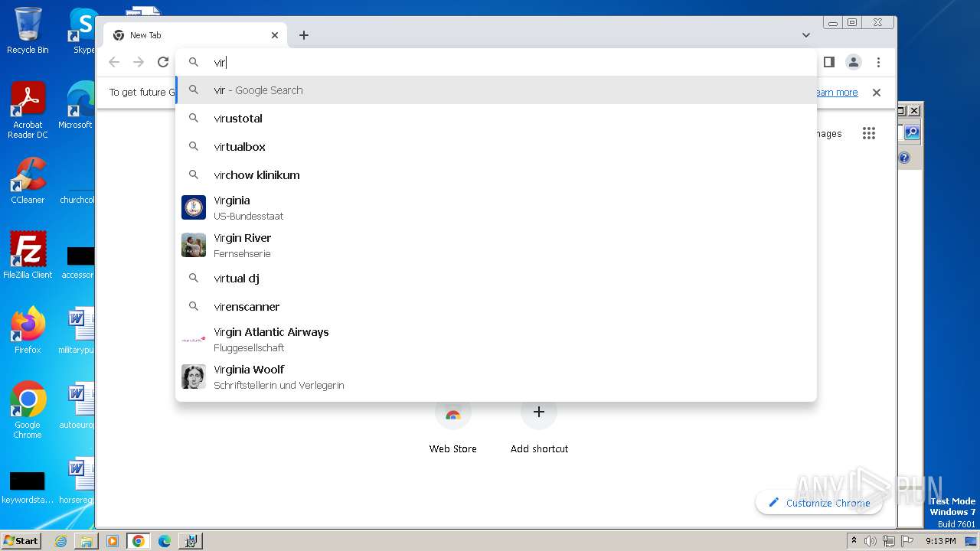Click into the address bar text 'vir'
This screenshot has width=980, height=551.
point(220,63)
